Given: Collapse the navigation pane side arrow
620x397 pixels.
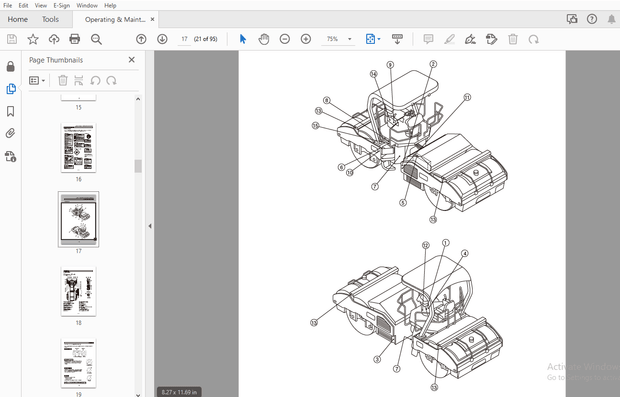Looking at the screenshot, I should (x=150, y=226).
